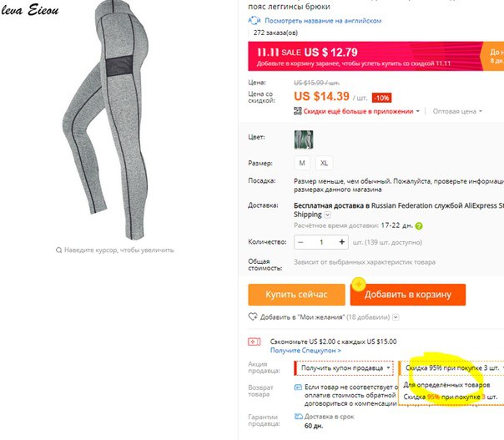Click the on-time delivery guarantee icon
This screenshot has height=440, width=504.
coord(299,417)
